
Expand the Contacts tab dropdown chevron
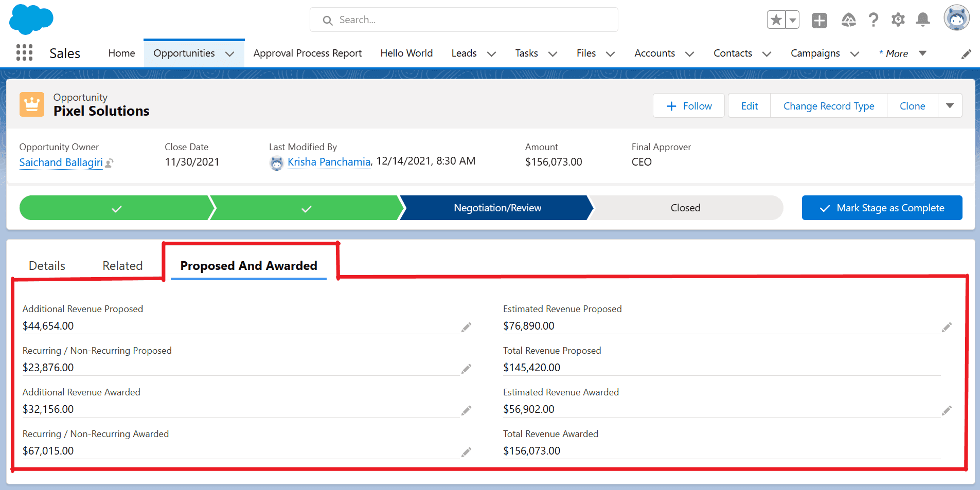(x=767, y=54)
